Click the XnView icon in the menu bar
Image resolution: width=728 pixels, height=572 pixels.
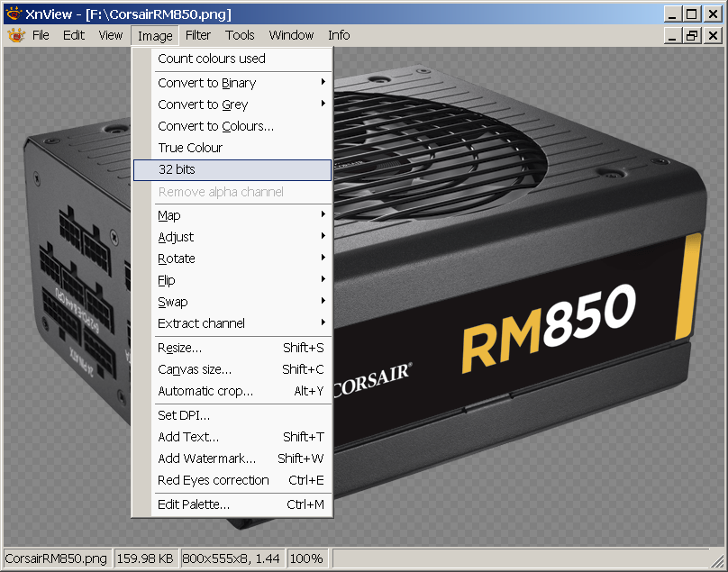point(16,35)
